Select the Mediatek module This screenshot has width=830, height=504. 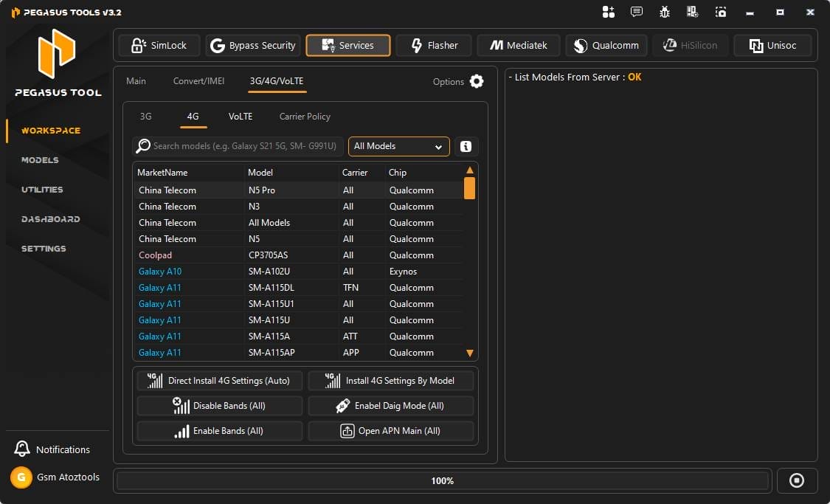(519, 45)
